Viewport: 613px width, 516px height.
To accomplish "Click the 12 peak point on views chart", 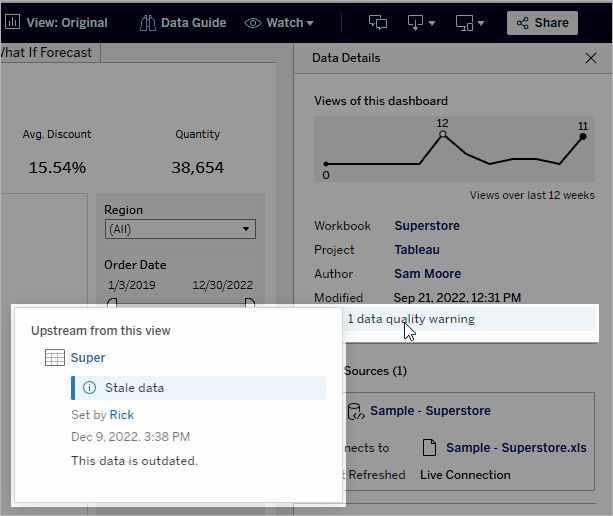I will pos(442,134).
